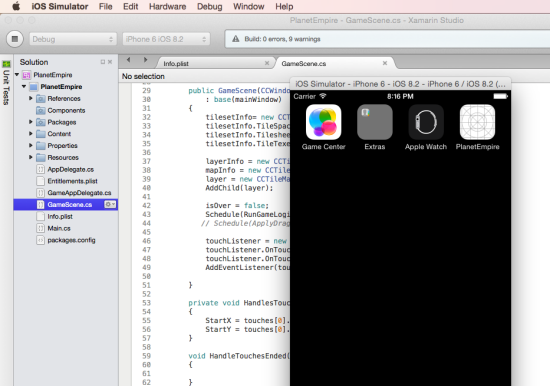The image size is (550, 386).
Task: Open the Apple menu
Action: point(16,6)
